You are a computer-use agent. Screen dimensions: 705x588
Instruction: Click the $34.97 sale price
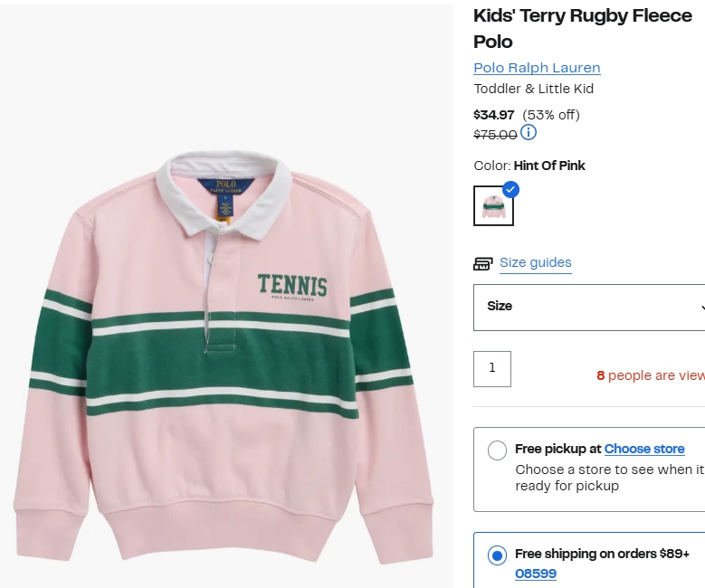pyautogui.click(x=494, y=115)
